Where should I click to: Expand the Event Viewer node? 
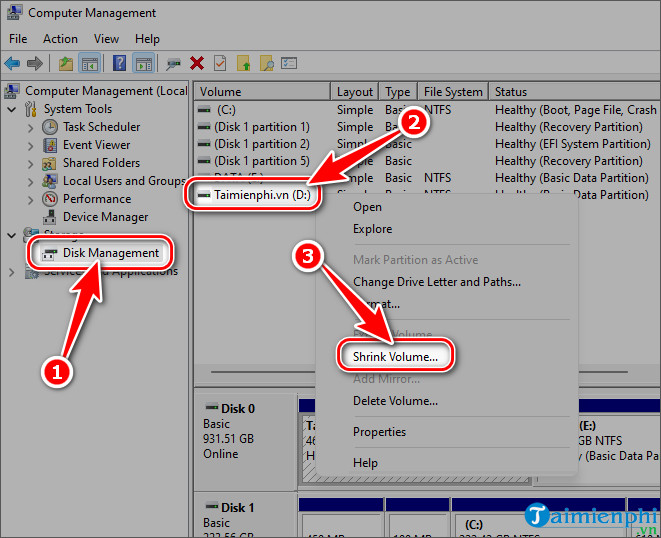tap(30, 146)
